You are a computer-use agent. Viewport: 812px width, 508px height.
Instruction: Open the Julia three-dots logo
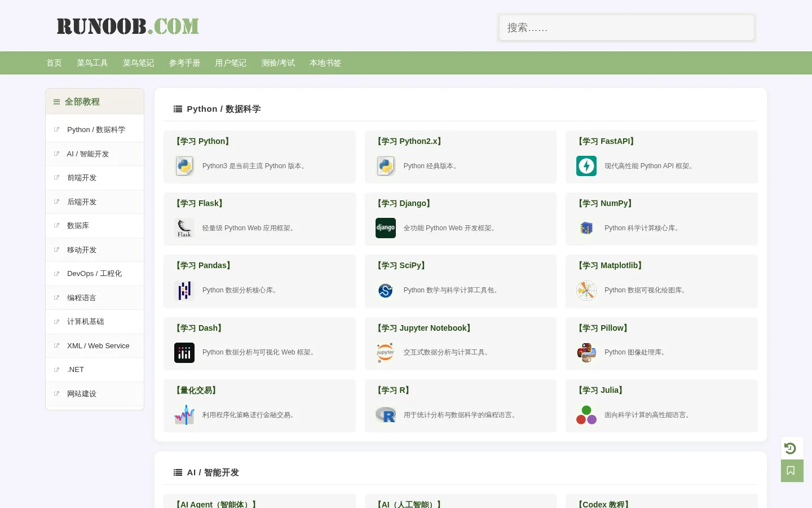[x=586, y=415]
